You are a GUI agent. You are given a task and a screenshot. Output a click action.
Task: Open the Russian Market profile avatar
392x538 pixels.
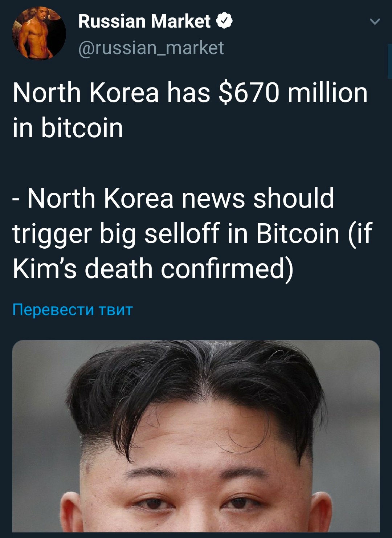click(39, 34)
